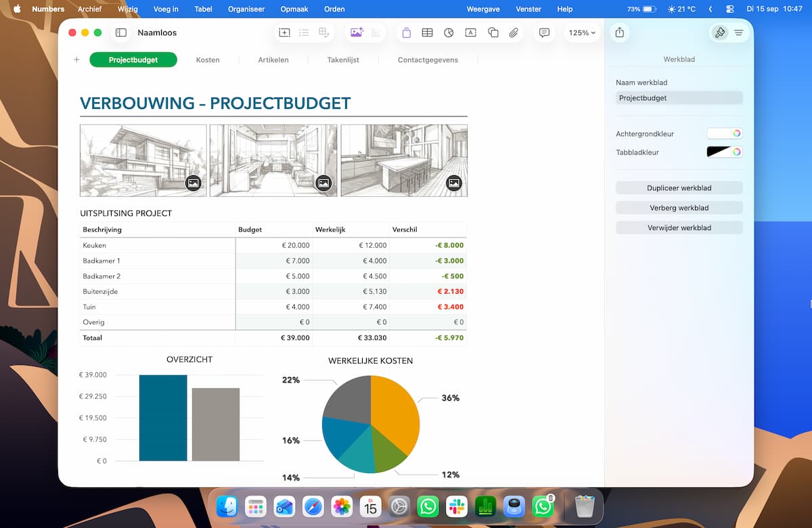Select the Contactgegevens tab
Image resolution: width=812 pixels, height=528 pixels.
pos(428,60)
